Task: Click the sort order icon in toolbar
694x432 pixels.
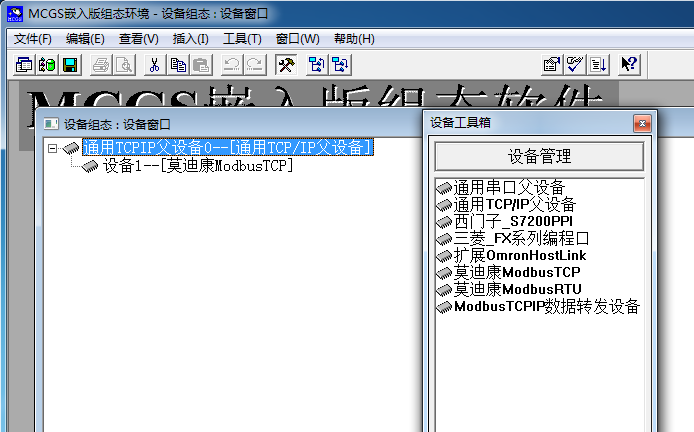Action: 598,65
